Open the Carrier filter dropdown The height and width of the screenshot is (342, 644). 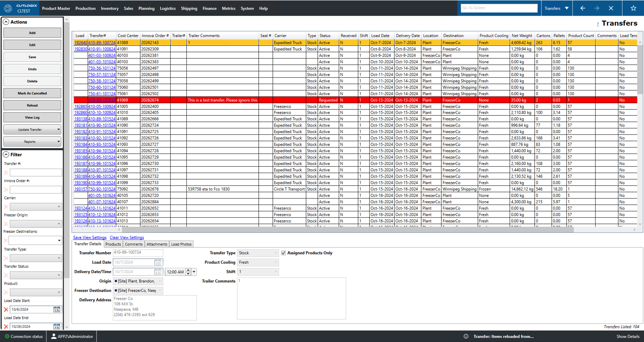pyautogui.click(x=59, y=207)
